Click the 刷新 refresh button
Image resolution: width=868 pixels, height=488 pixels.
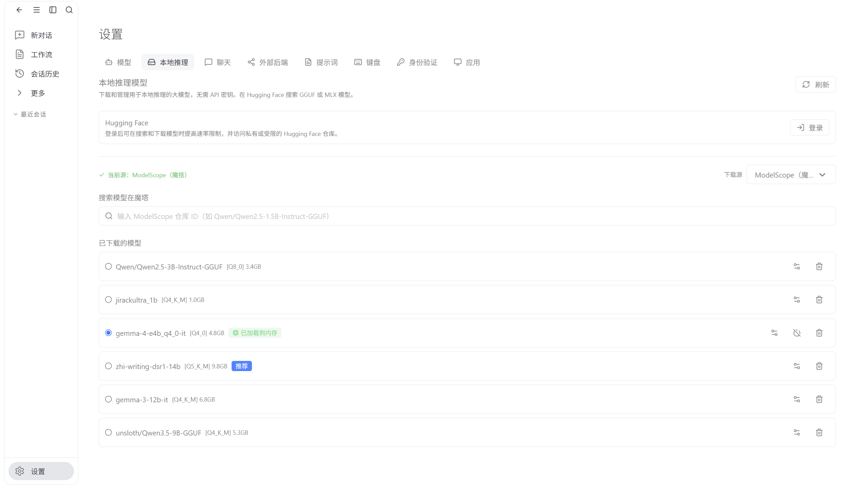pos(815,84)
